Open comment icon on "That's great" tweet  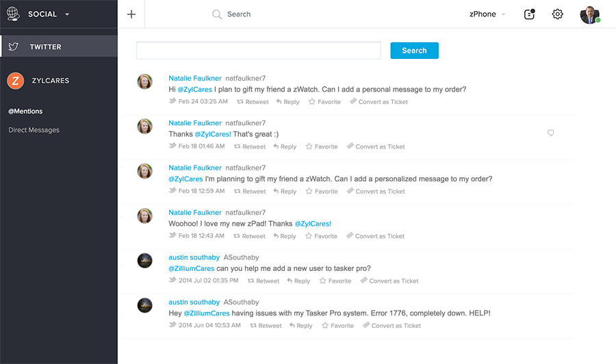coord(550,133)
